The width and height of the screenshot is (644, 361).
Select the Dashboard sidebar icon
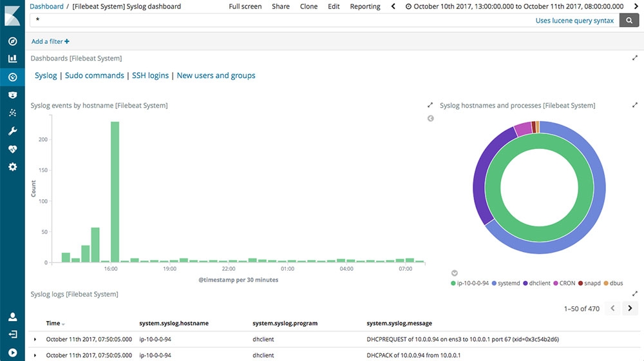click(13, 77)
